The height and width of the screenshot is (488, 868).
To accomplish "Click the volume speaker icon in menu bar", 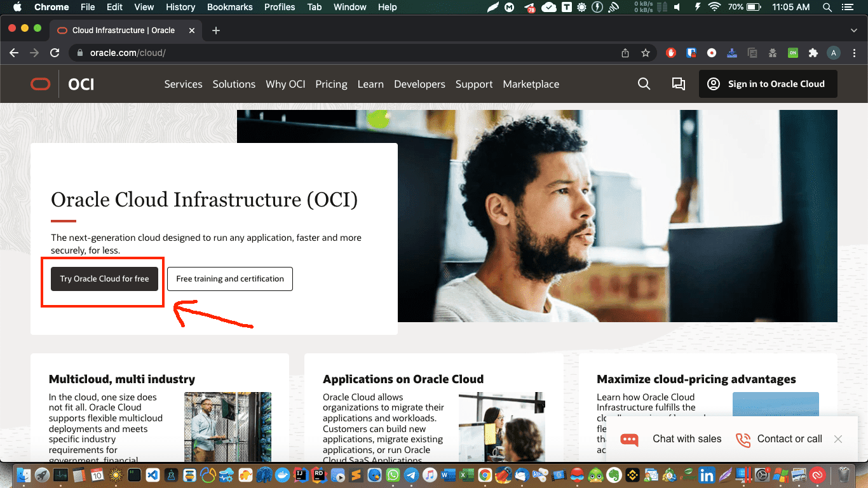I will coord(676,7).
